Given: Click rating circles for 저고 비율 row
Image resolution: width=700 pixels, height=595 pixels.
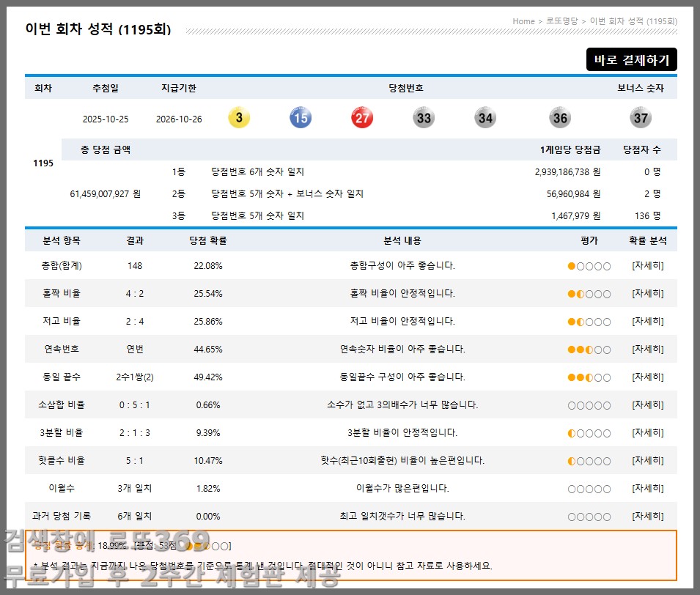Looking at the screenshot, I should 589,322.
